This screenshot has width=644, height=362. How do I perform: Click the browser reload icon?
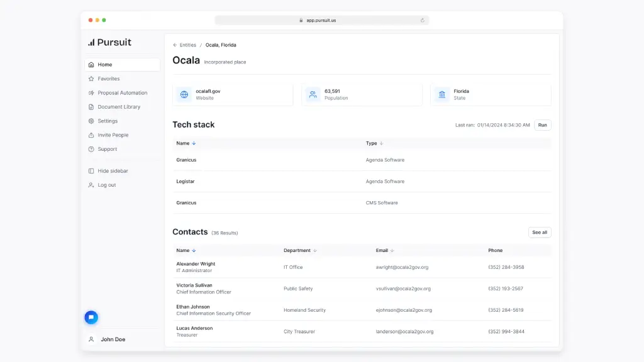[x=422, y=20]
